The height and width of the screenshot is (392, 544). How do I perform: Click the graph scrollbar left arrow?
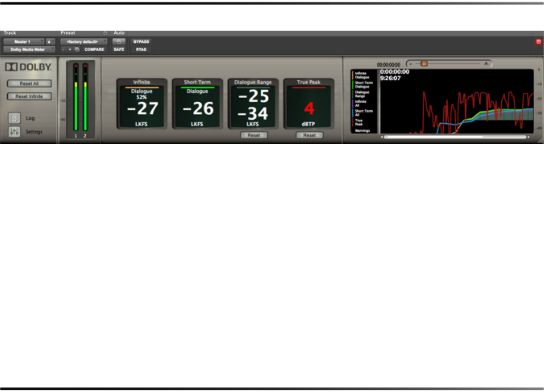(x=382, y=137)
